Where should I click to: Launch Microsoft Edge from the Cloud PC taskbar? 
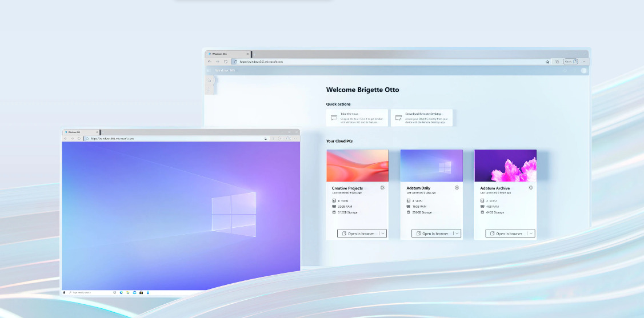[x=121, y=292]
